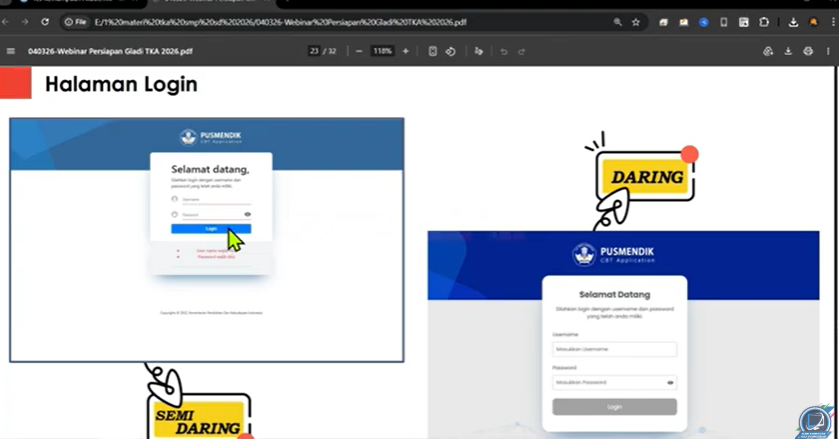This screenshot has height=439, width=839.
Task: Toggle password eye in semi daring form
Action: click(x=247, y=214)
